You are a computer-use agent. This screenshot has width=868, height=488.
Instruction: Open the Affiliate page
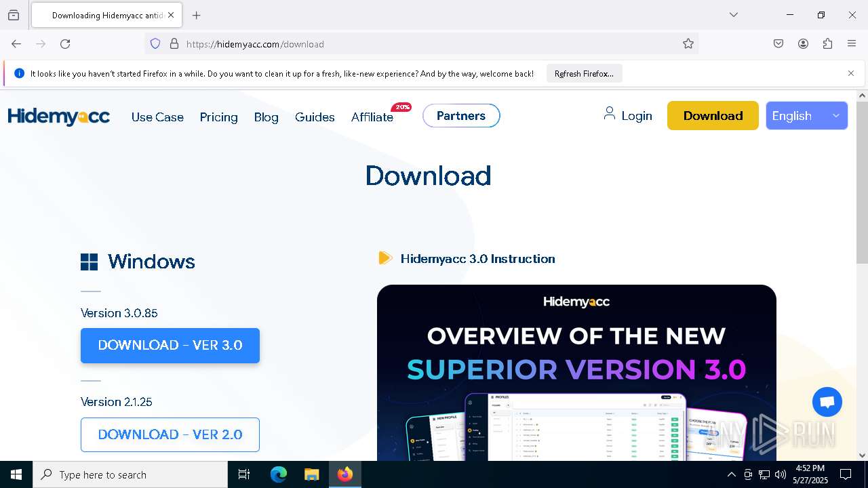372,117
